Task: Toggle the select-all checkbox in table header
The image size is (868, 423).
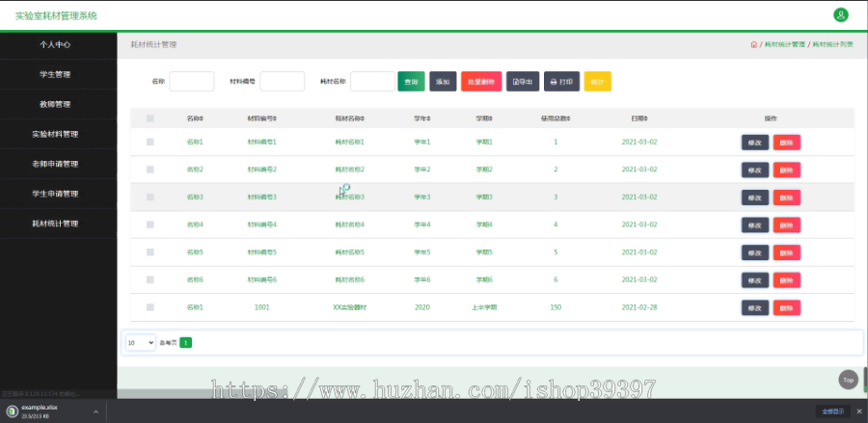Action: coord(150,119)
